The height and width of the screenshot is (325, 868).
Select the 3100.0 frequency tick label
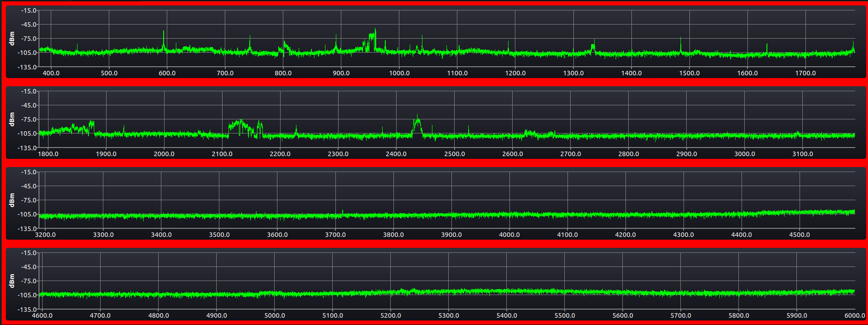coord(803,154)
